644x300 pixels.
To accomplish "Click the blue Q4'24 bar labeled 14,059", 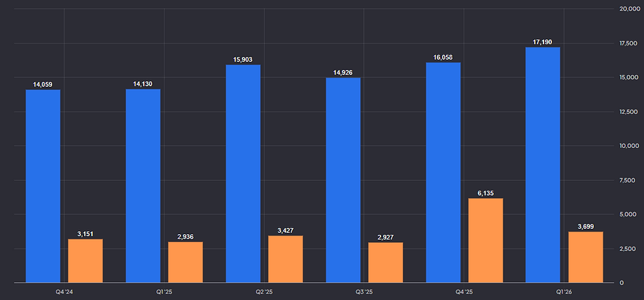I will [x=43, y=186].
